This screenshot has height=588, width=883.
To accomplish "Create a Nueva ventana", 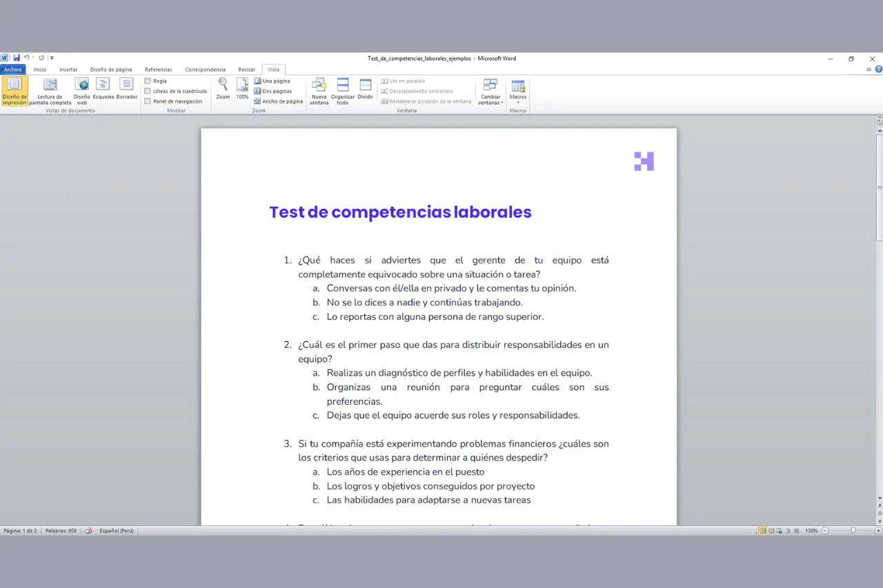I will click(319, 90).
